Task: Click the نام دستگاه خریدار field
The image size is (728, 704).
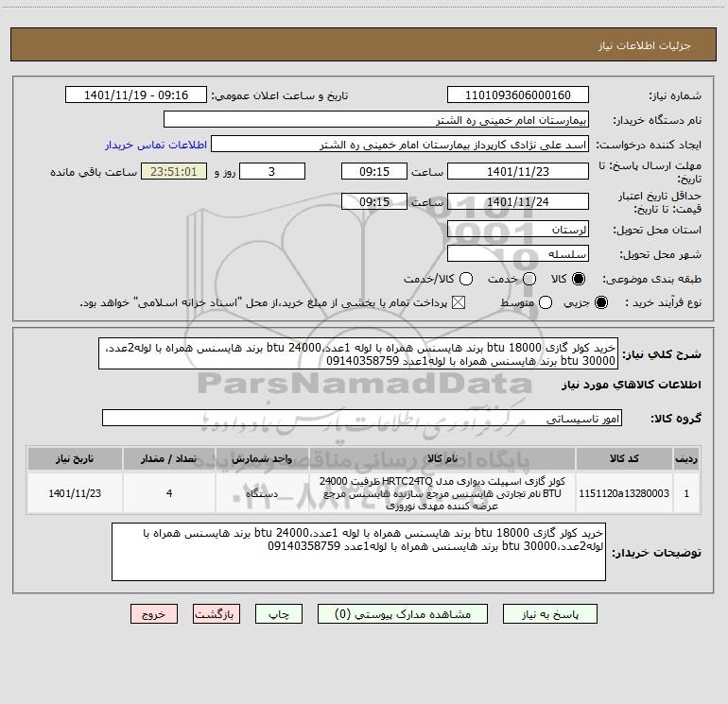Action: click(x=376, y=120)
